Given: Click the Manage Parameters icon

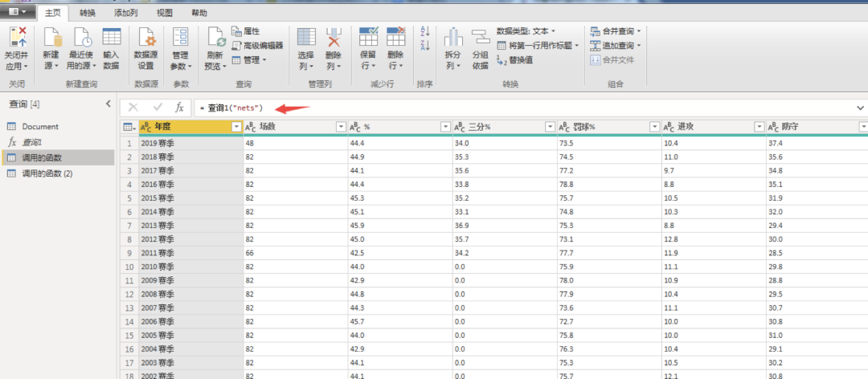Looking at the screenshot, I should [x=181, y=38].
